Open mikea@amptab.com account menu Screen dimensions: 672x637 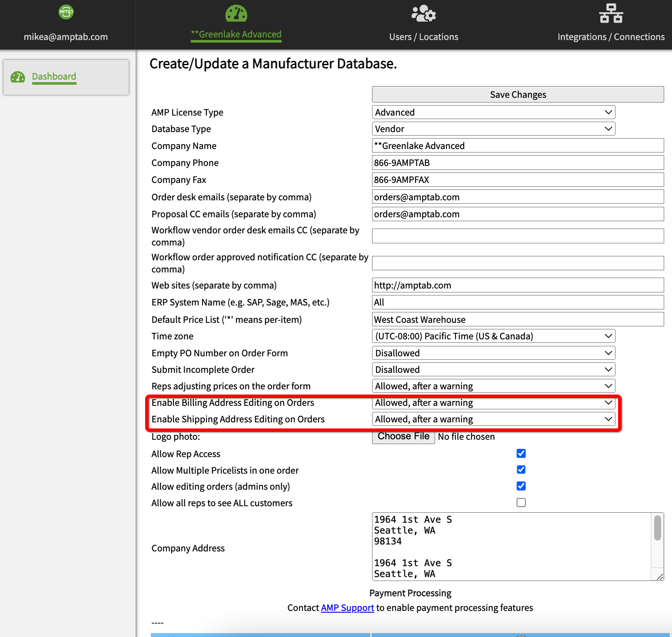click(66, 37)
